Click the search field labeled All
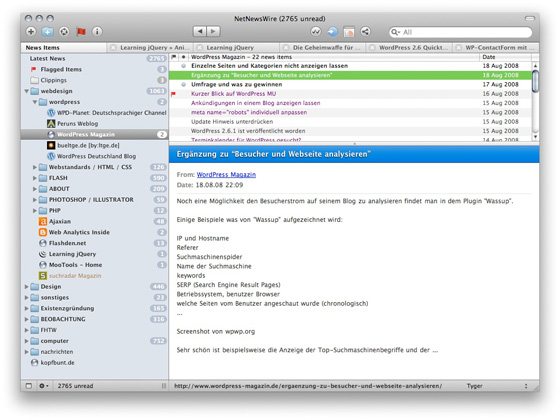Image resolution: width=560 pixels, height=420 pixels. click(x=461, y=32)
